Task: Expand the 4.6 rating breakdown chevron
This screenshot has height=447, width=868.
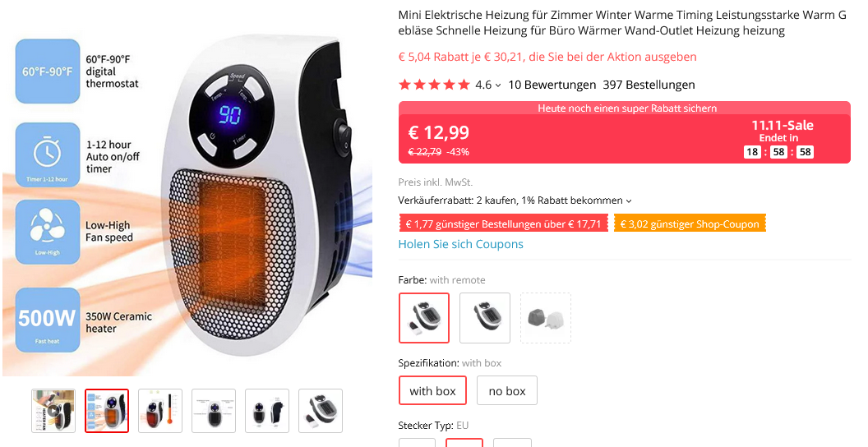Action: [x=498, y=85]
